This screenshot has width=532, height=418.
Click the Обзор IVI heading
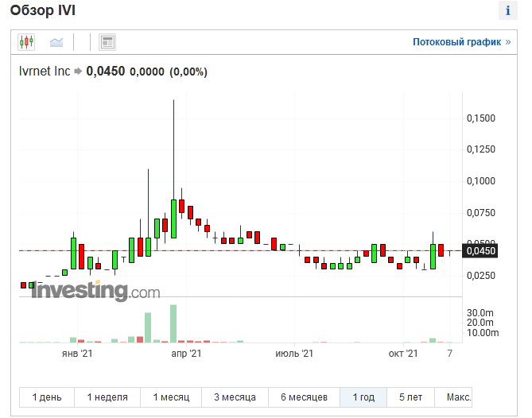point(43,10)
